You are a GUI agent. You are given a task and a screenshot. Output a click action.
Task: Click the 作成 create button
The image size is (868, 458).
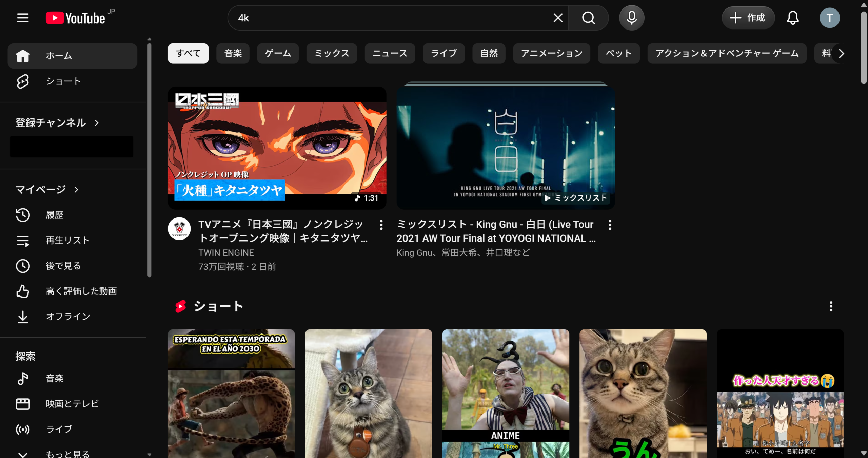tap(748, 18)
